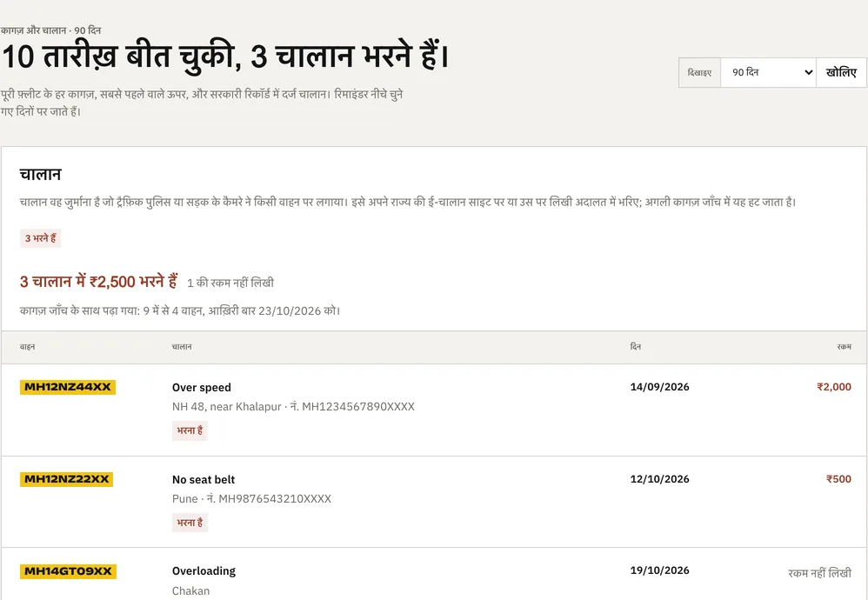
Task: Click the Over speed challan title
Action: click(x=202, y=388)
